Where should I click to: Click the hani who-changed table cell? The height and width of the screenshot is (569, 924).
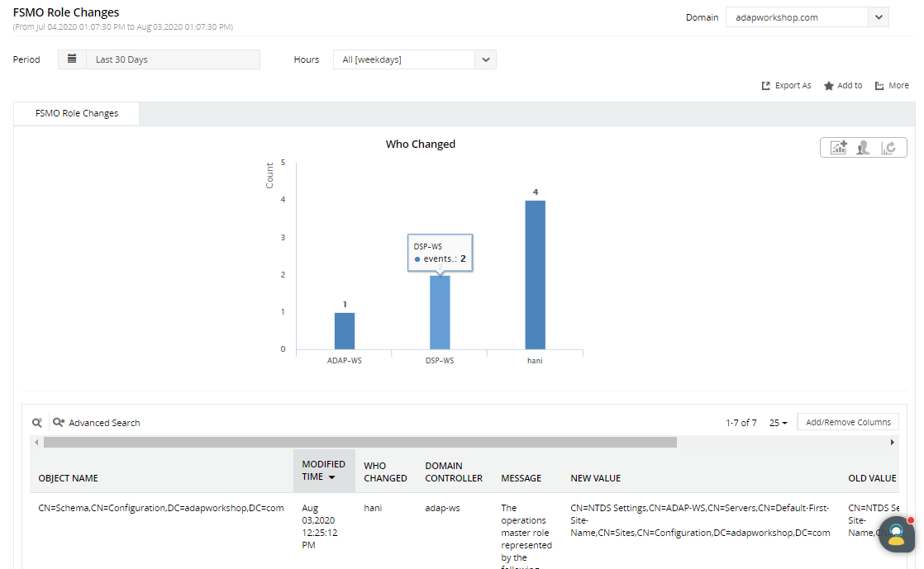coord(373,508)
